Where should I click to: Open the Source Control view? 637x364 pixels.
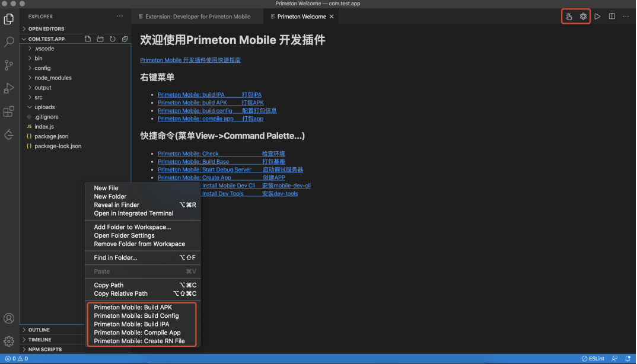(9, 65)
